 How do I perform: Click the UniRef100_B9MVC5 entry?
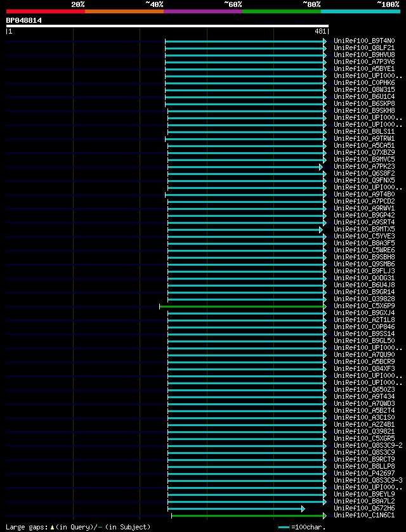[x=364, y=160]
